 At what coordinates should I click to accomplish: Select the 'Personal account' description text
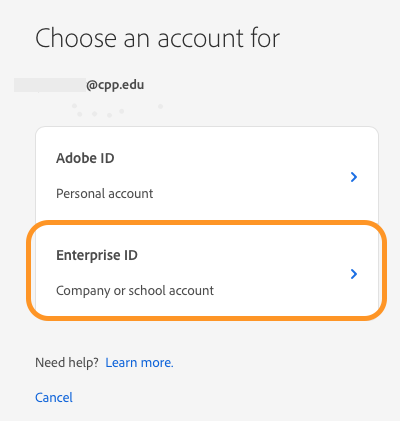click(104, 194)
